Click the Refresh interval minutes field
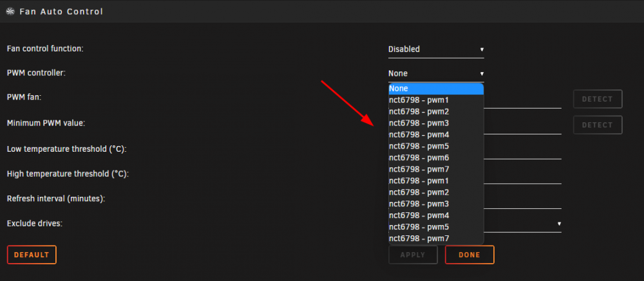The width and height of the screenshot is (644, 281). (523, 200)
